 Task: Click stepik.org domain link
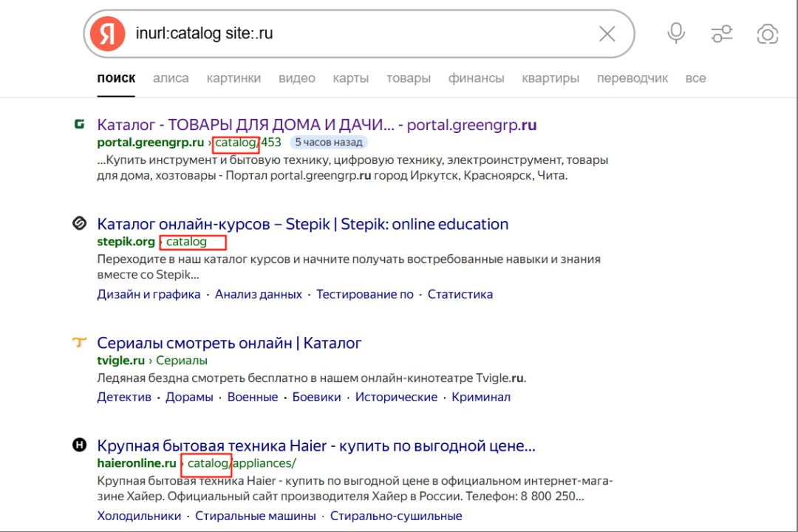click(126, 242)
